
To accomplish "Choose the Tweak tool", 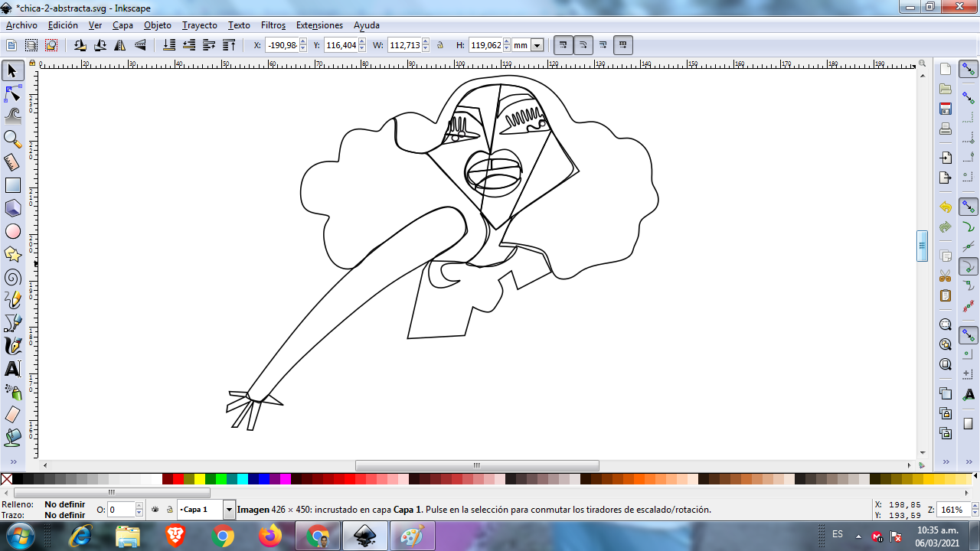I will pyautogui.click(x=12, y=116).
